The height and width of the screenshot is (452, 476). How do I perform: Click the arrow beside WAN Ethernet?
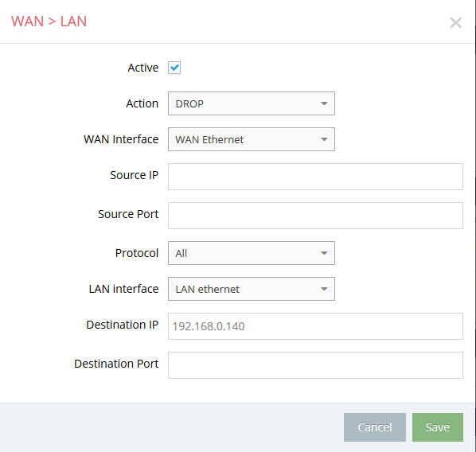(324, 139)
